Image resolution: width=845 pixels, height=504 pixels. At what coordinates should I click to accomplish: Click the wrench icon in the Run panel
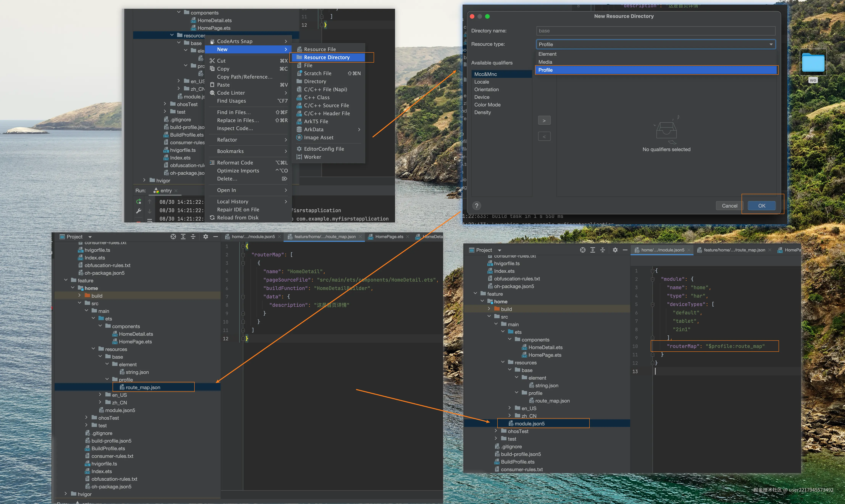pyautogui.click(x=139, y=211)
